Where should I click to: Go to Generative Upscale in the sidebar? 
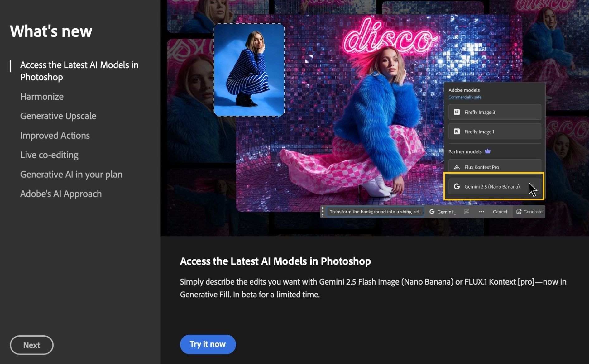click(58, 116)
